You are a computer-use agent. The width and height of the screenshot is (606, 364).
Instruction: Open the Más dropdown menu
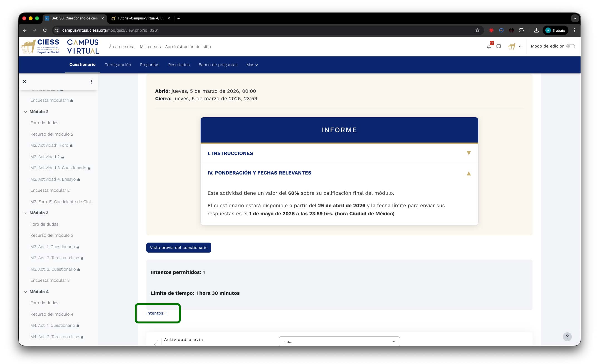(x=252, y=65)
